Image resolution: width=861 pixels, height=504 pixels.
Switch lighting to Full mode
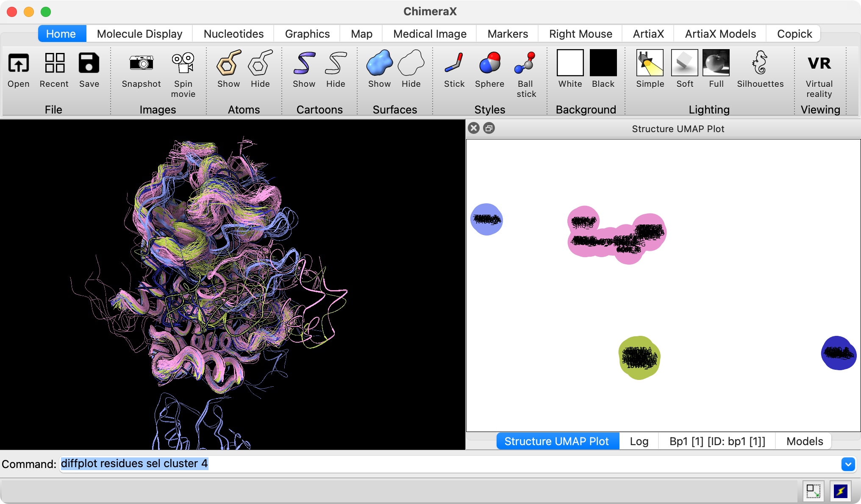point(716,63)
